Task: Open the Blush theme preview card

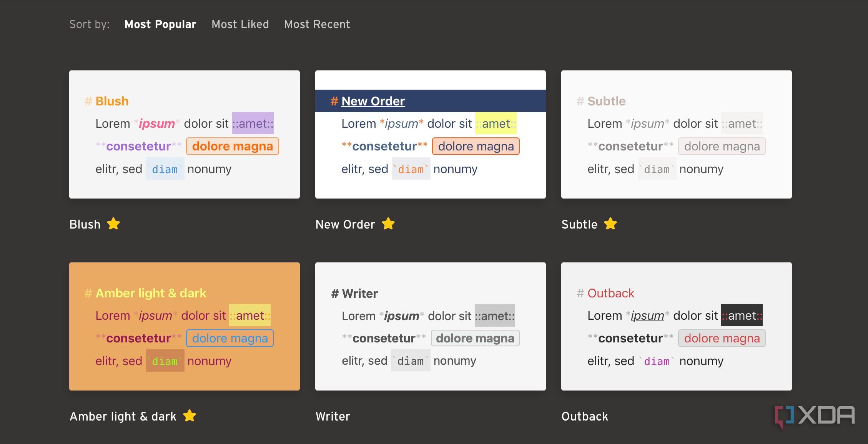Action: pyautogui.click(x=185, y=134)
